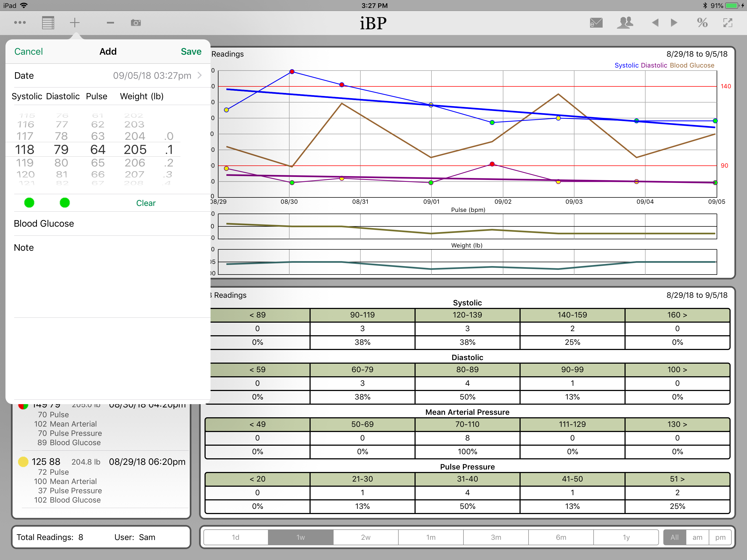Tap the minus remove reading icon
Screen dimensions: 747x560
(110, 23)
